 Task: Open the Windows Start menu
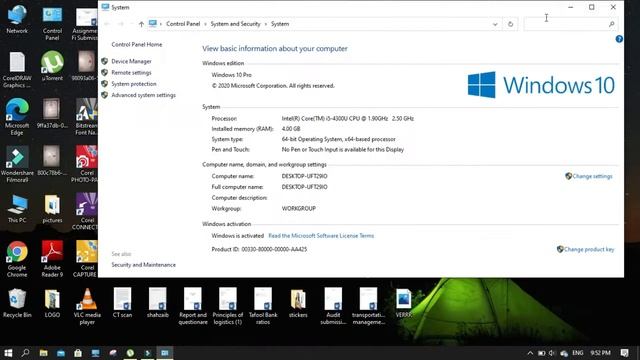(x=8, y=353)
